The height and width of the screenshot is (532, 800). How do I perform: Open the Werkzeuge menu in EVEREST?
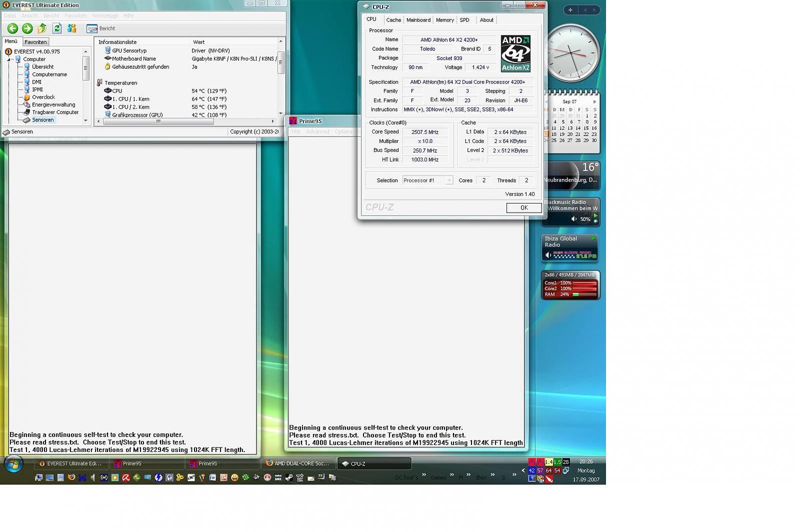[x=105, y=15]
